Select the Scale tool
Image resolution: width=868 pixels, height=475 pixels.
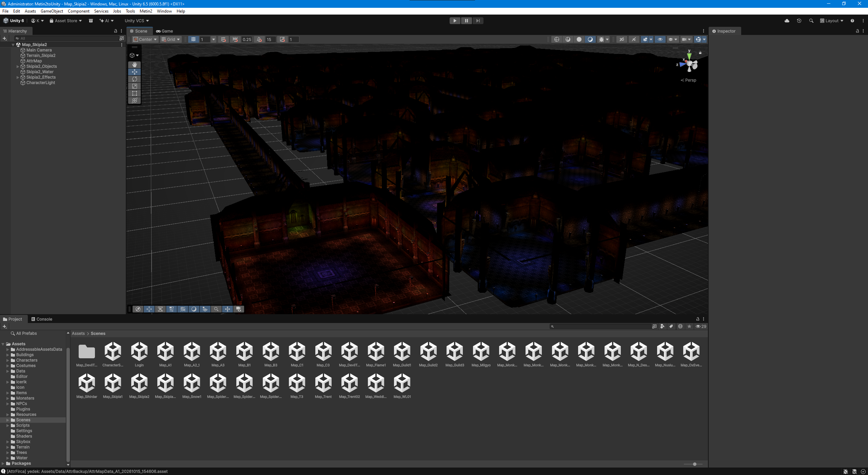(135, 86)
